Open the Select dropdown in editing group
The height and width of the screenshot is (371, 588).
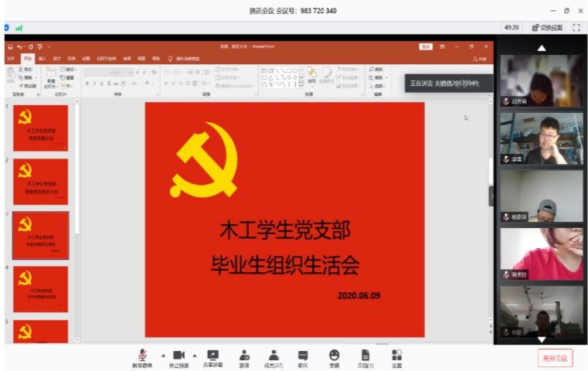point(377,86)
